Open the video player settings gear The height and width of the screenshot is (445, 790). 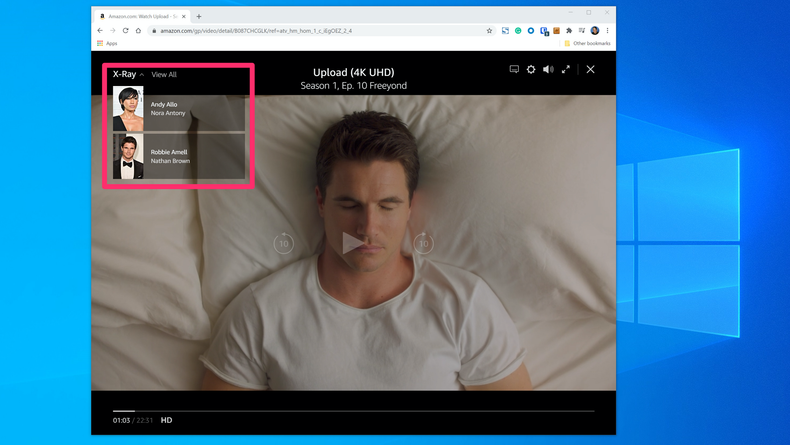click(531, 70)
